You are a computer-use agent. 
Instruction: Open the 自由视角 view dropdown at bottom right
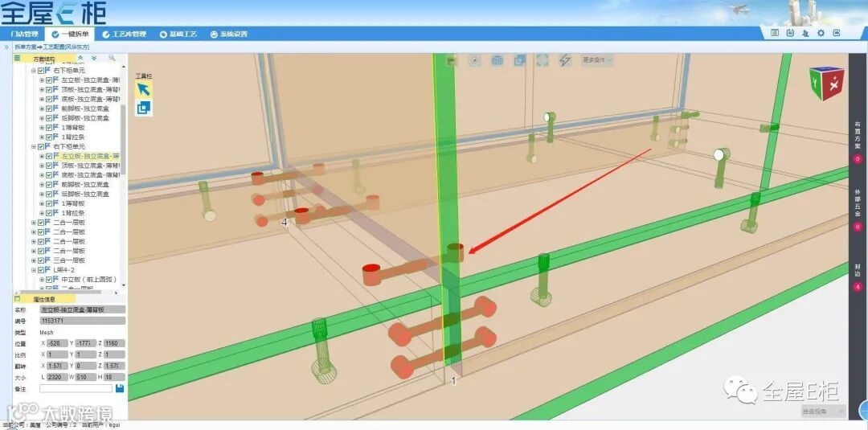click(823, 412)
